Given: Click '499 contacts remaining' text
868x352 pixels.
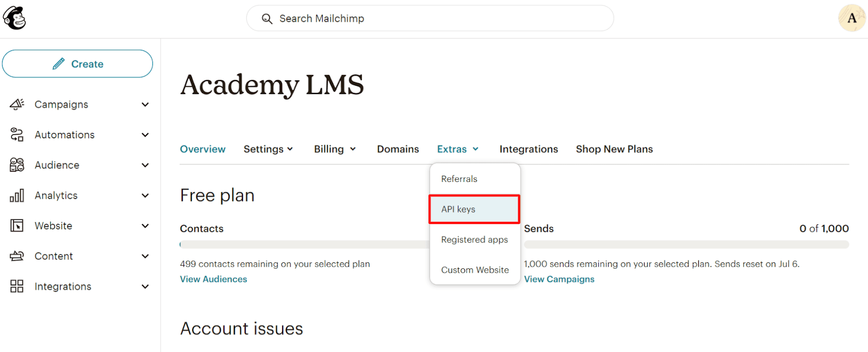Looking at the screenshot, I should coord(275,264).
